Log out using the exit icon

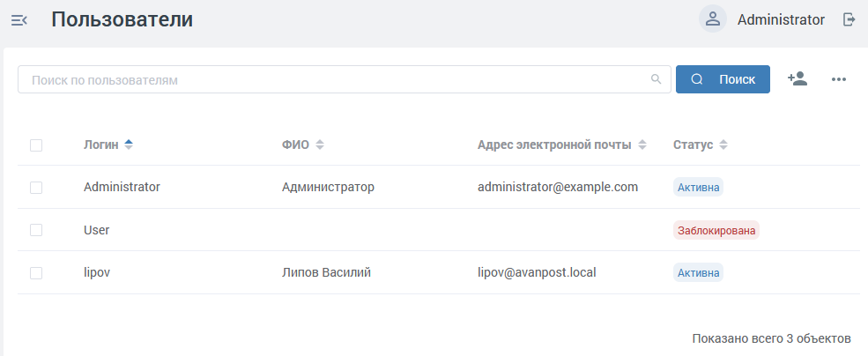tap(849, 20)
